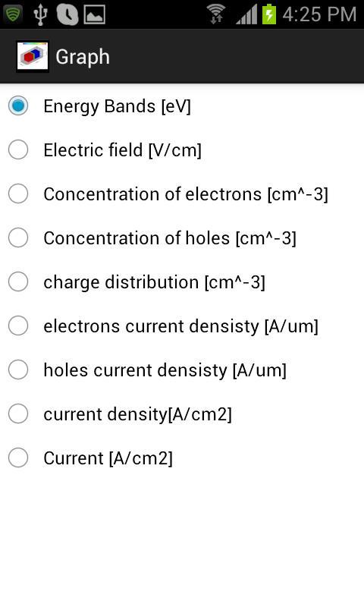Tap the Graph title text

(83, 58)
